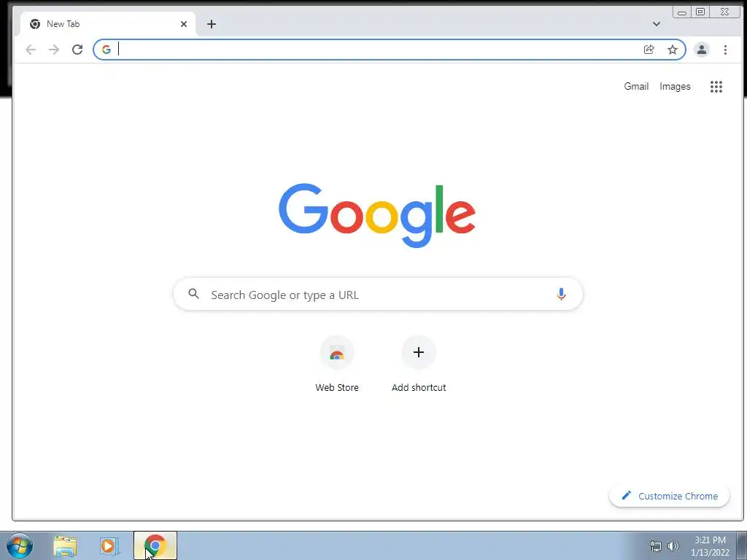Open Windows Explorer from the taskbar

[x=65, y=546]
